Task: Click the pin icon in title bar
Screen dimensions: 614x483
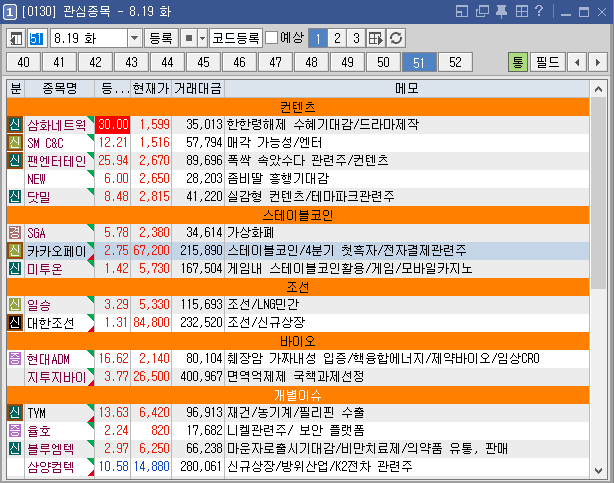Action: (x=502, y=11)
